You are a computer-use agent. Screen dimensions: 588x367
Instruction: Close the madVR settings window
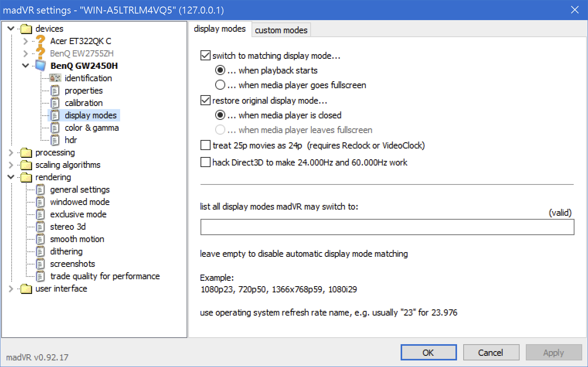pyautogui.click(x=575, y=10)
